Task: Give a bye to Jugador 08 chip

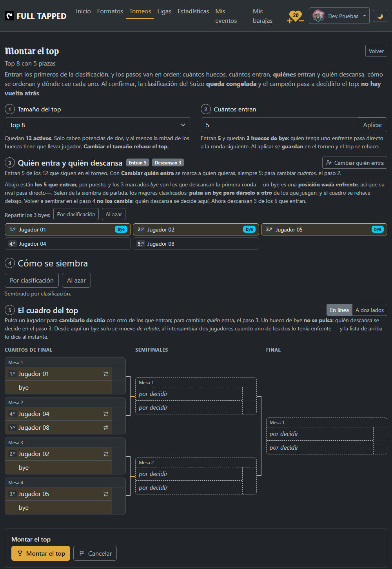Action: click(196, 244)
